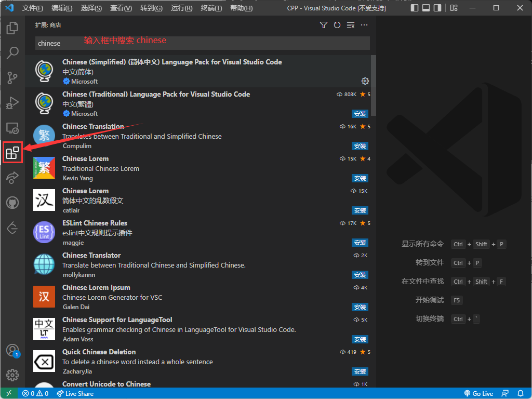Open the Explorer view in activity bar

(12, 28)
